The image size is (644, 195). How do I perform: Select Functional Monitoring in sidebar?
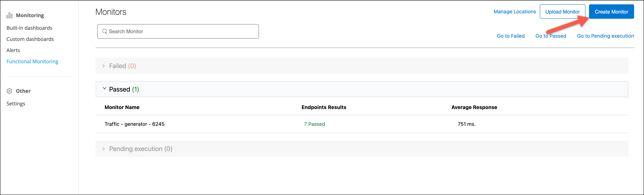pyautogui.click(x=32, y=61)
